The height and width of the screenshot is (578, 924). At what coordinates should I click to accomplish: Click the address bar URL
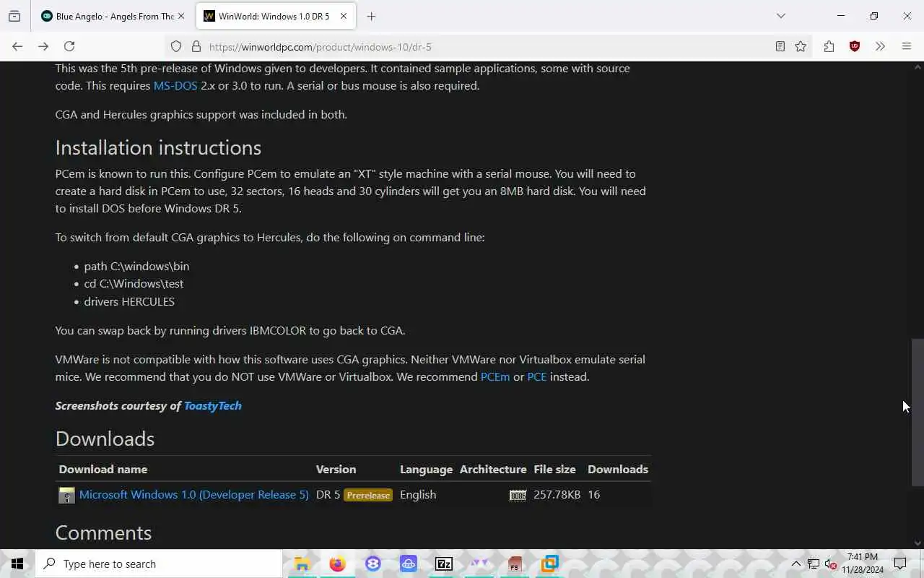pos(320,47)
